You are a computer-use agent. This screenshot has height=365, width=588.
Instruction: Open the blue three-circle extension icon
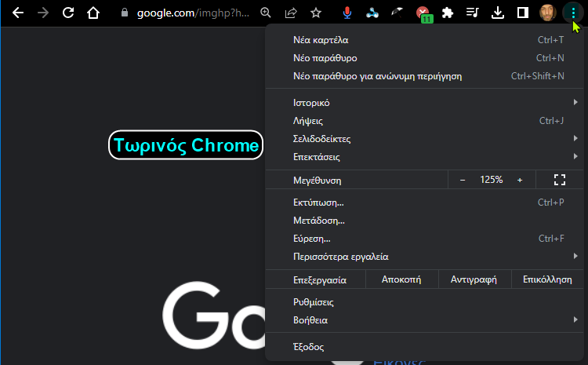click(372, 13)
